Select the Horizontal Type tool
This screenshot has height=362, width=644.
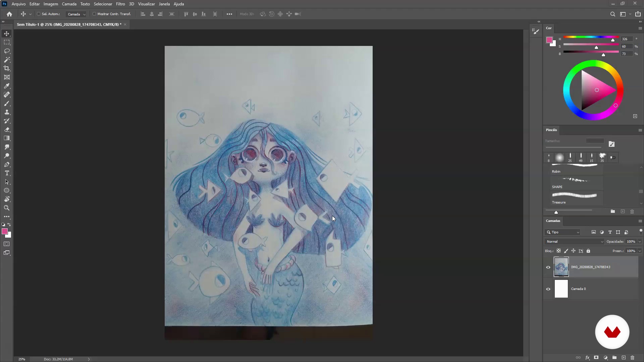coord(7,173)
